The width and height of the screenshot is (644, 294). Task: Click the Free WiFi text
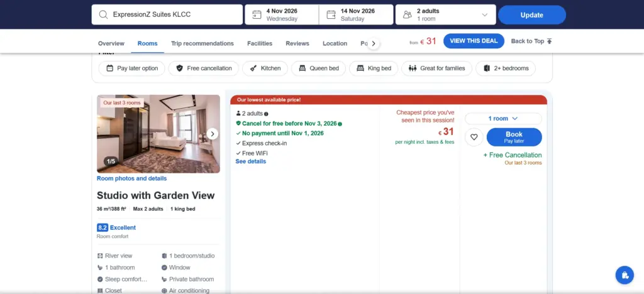point(255,153)
